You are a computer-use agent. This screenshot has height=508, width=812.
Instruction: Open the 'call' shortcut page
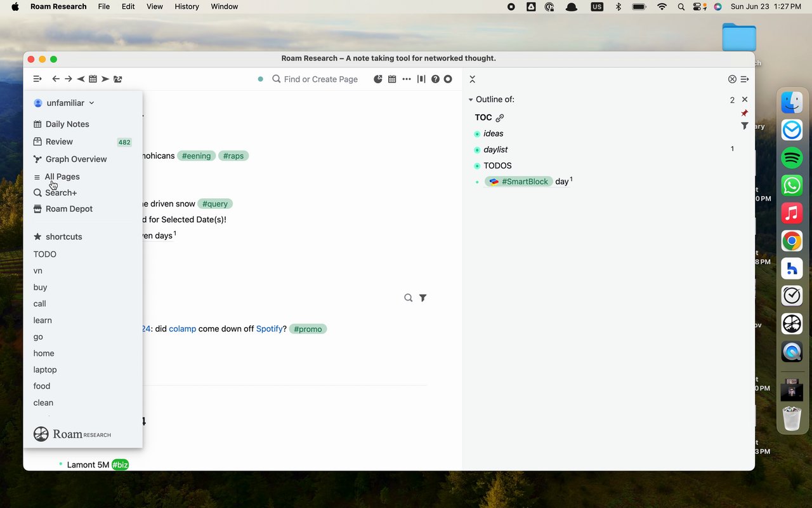point(40,304)
